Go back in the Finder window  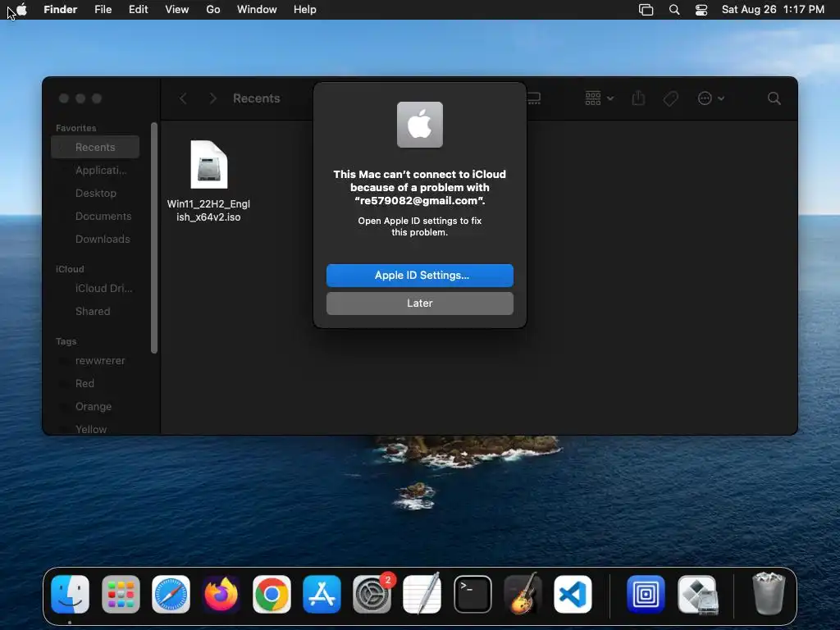(x=183, y=98)
